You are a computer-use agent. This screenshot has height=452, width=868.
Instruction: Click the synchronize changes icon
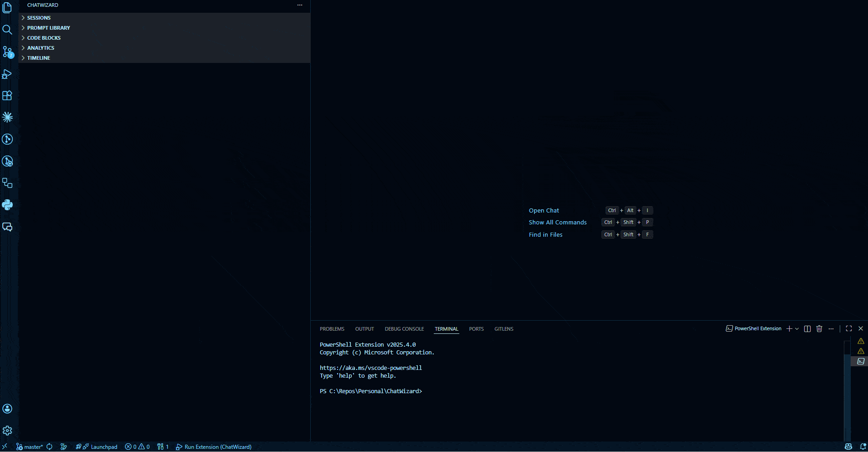(49, 447)
